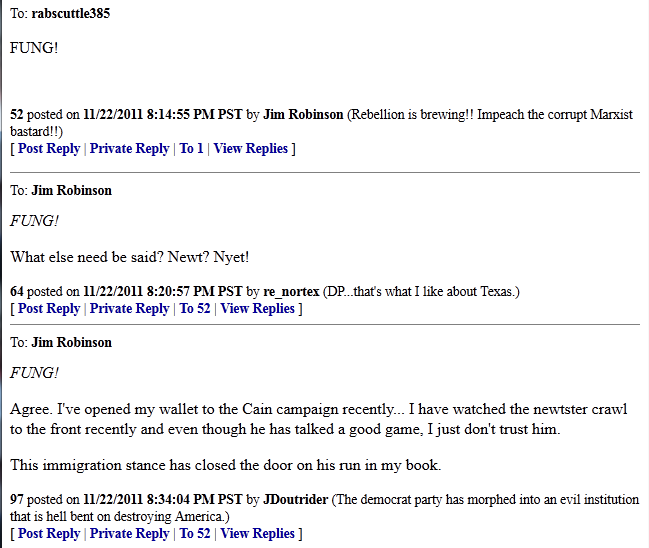Click post number 97
The image size is (649, 548).
point(17,500)
